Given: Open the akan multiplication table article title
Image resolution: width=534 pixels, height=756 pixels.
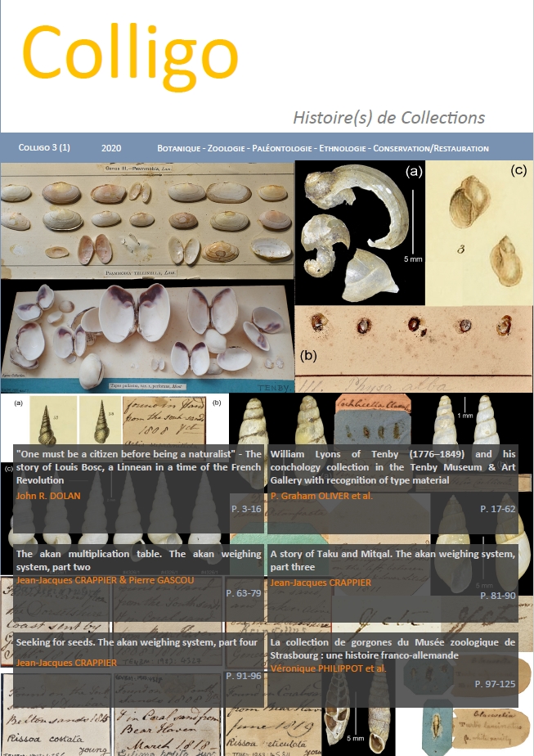Looking at the screenshot, I should click(x=138, y=560).
